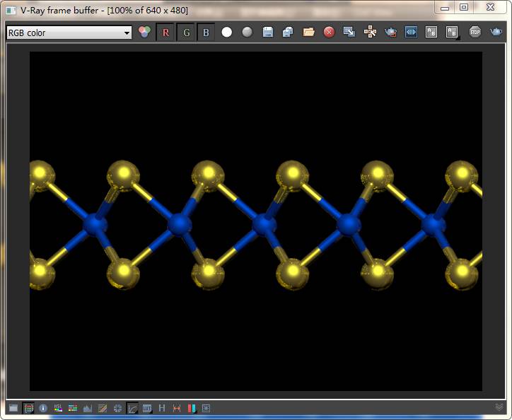Enable monochromatic mode gray circle

pyautogui.click(x=247, y=33)
